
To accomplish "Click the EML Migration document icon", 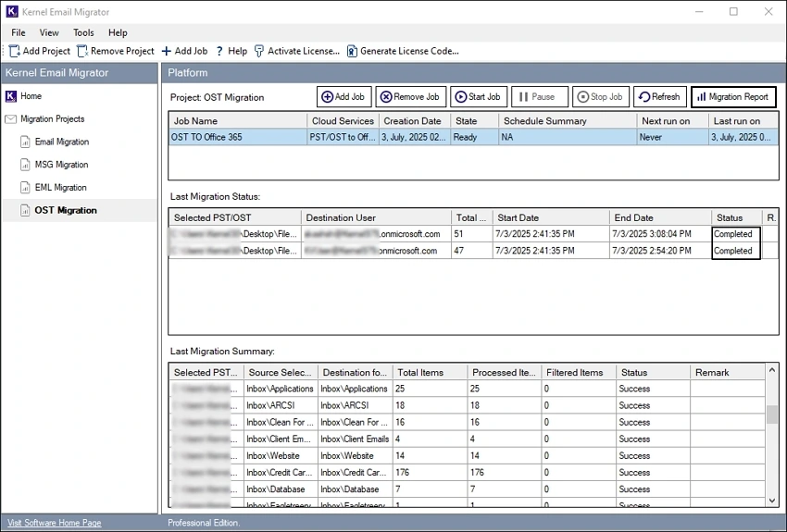I will (25, 188).
